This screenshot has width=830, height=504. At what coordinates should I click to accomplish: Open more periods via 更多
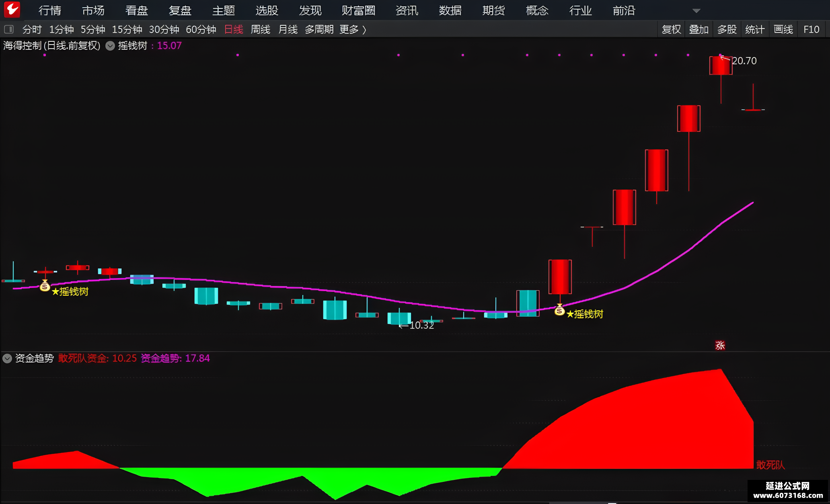tap(353, 29)
